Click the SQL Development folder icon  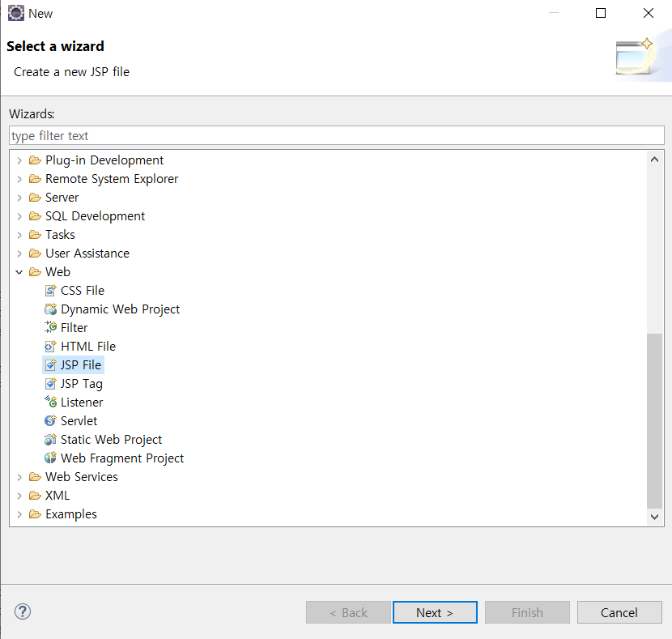[x=35, y=216]
